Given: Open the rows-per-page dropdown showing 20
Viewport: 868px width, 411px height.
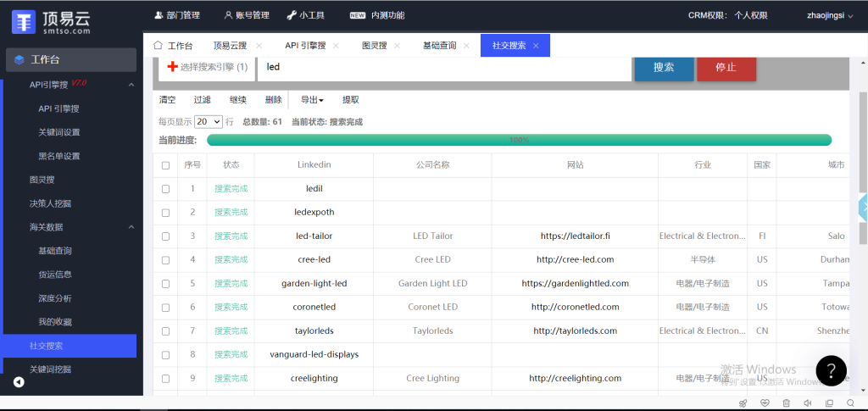Looking at the screenshot, I should click(208, 122).
